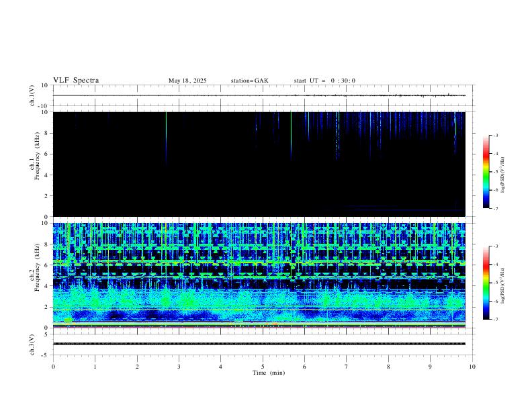Click the '4' kHz tick on ch.2 frequency axis
Viewport: 532px width, 411px height.
pos(47,286)
